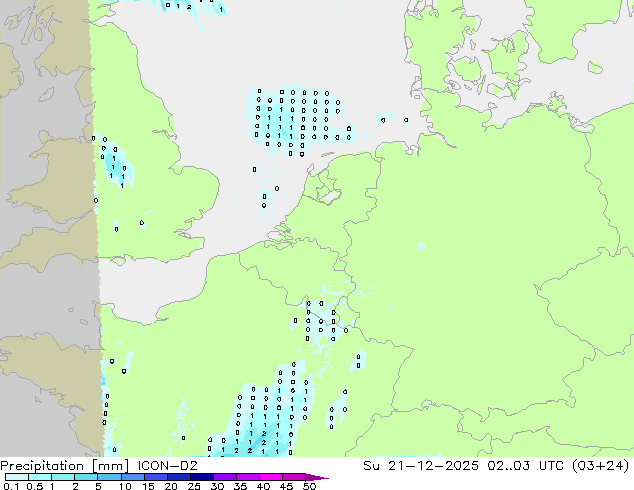The image size is (634, 490).
Task: Click the 0.1–0.5 mm palest cyan legend swatch
Action: [17, 477]
